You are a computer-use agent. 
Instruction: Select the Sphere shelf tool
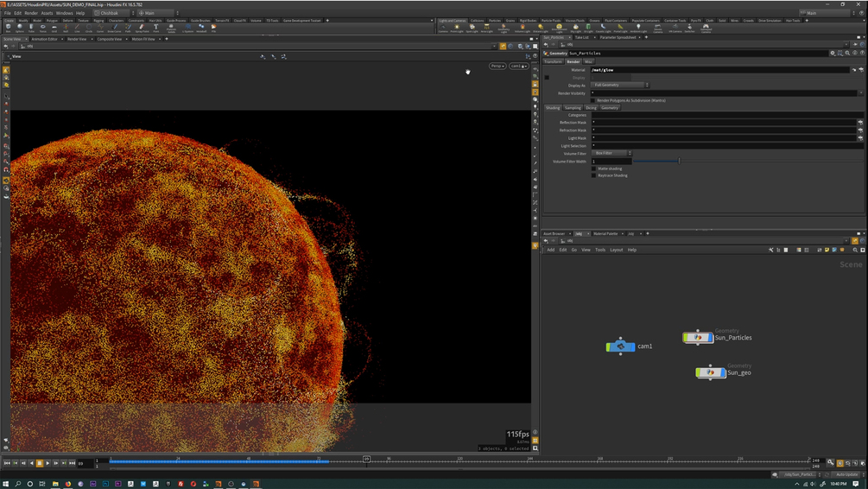(20, 28)
